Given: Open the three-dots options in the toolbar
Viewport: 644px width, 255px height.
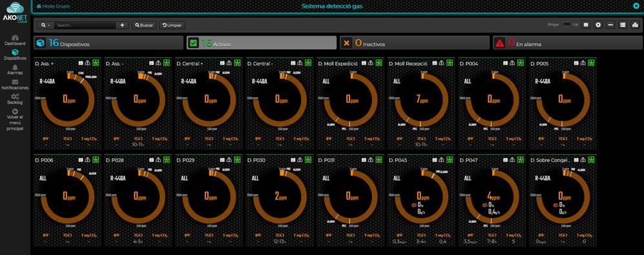Looking at the screenshot, I should pyautogui.click(x=610, y=25).
